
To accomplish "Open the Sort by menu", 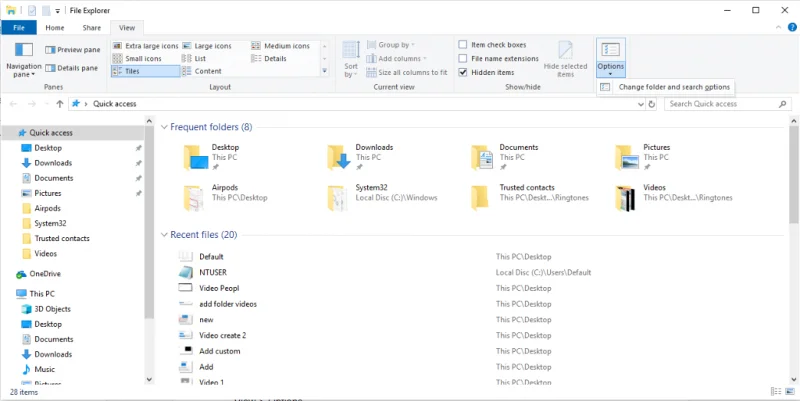I will (351, 59).
